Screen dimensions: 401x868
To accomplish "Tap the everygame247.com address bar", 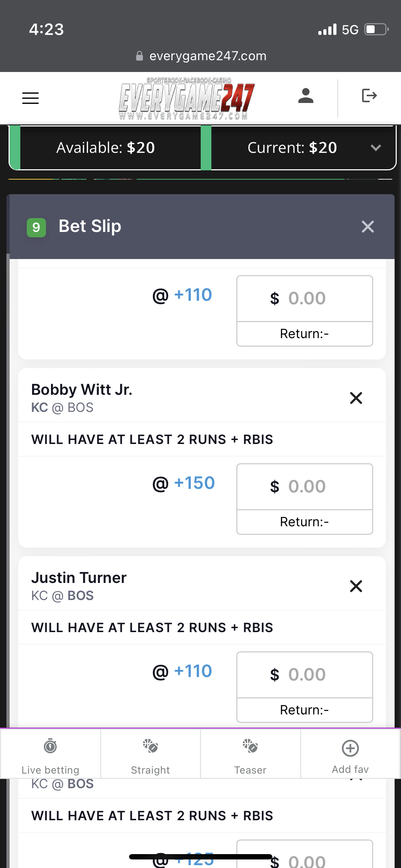I will (201, 56).
